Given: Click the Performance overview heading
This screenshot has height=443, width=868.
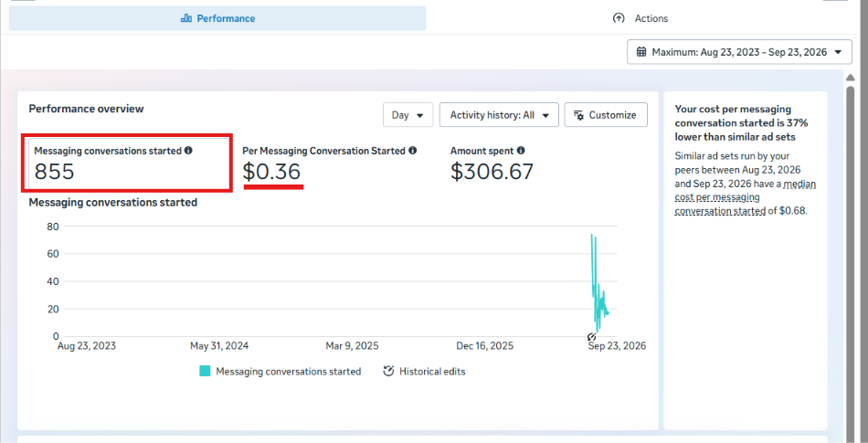Looking at the screenshot, I should coord(87,109).
